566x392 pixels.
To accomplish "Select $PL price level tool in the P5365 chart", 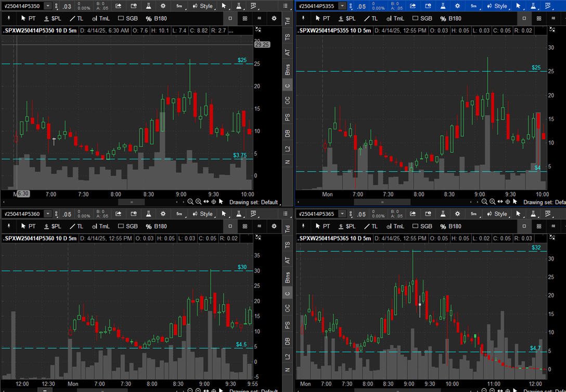I will (x=348, y=226).
